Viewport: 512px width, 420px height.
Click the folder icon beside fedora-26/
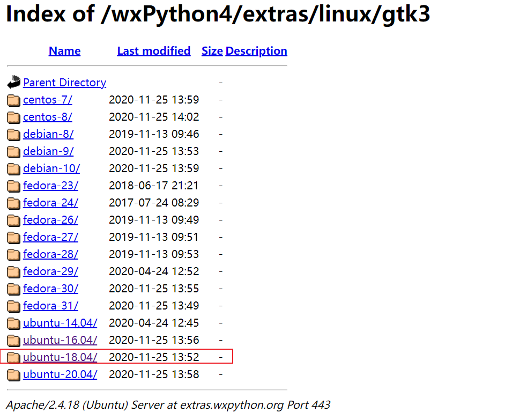14,220
